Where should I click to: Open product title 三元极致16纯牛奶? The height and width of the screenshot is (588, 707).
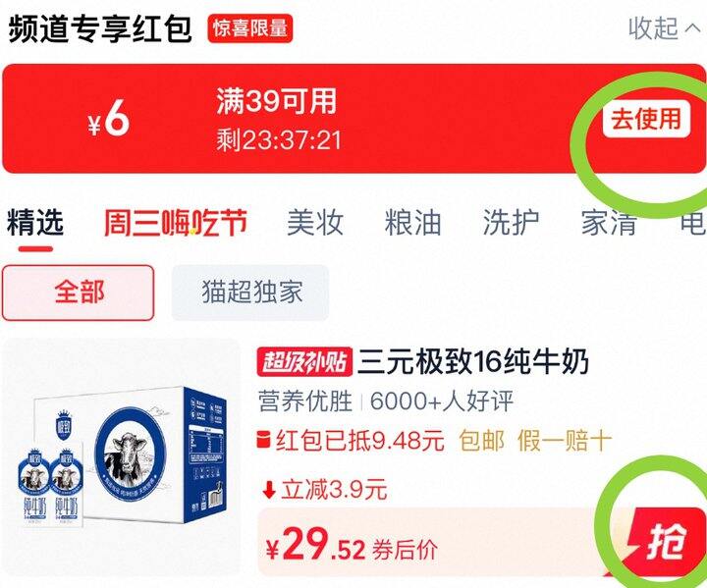473,361
